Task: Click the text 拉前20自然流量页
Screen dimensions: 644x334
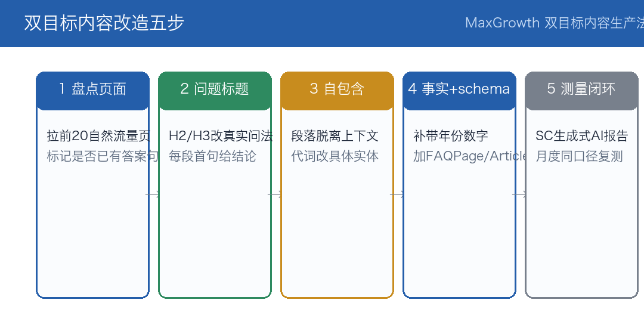Action: pos(98,136)
